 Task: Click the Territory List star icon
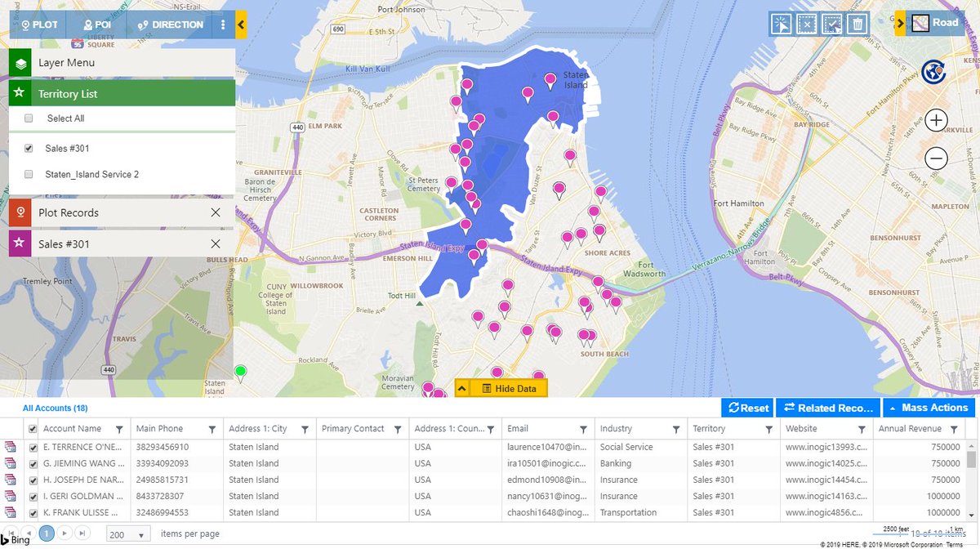click(x=20, y=94)
